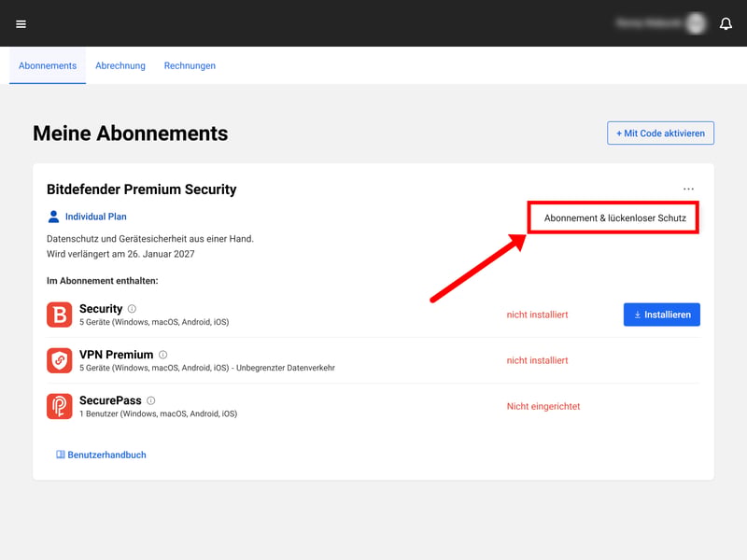Switch to the Rechnungen tab
Viewport: 747px width, 560px height.
pos(190,65)
